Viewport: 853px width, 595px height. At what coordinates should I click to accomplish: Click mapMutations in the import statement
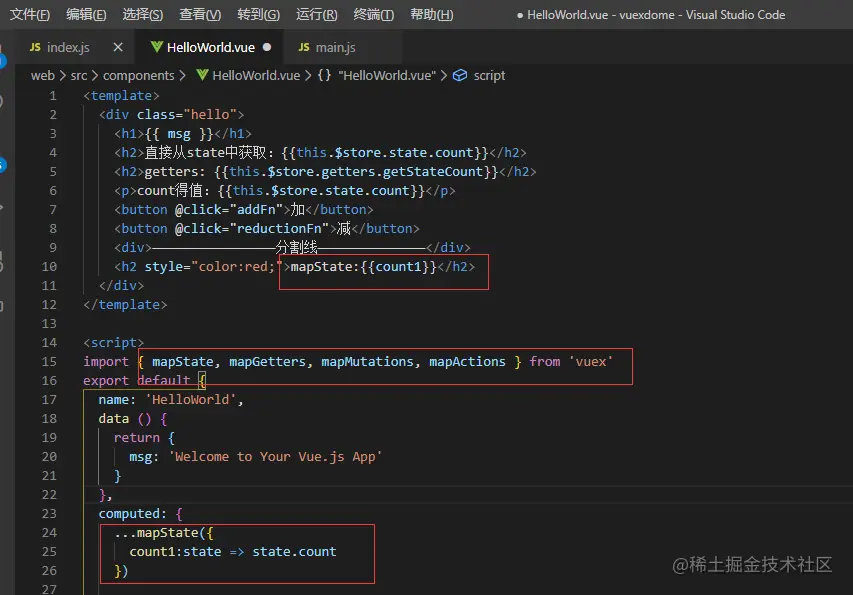[x=367, y=362]
